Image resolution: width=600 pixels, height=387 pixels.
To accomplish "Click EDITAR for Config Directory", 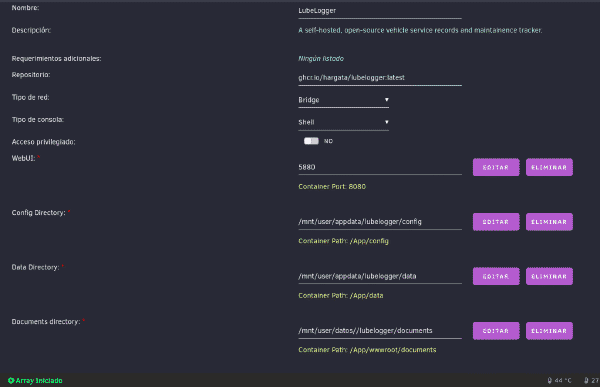I will (x=496, y=222).
